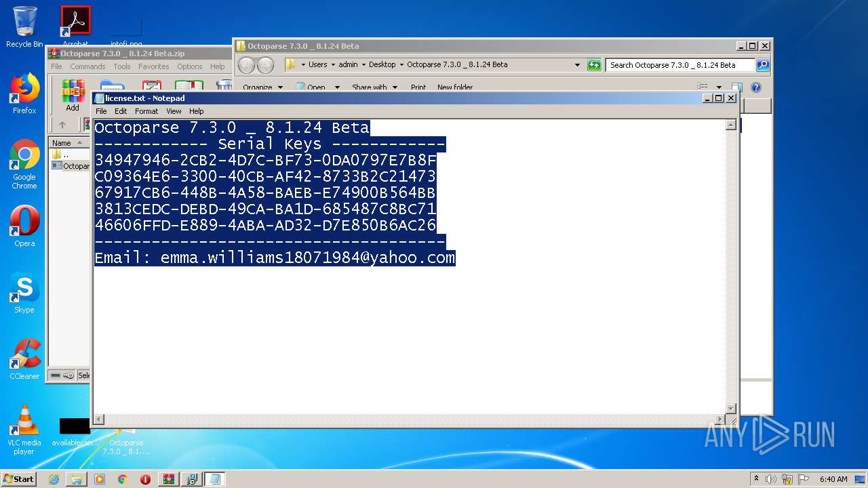
Task: Open WinRAR Options menu
Action: click(x=190, y=66)
